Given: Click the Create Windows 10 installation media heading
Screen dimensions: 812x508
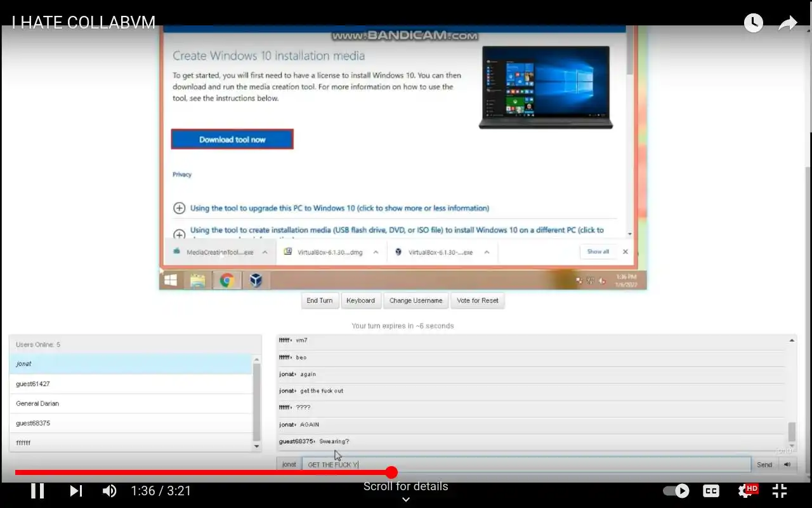Looking at the screenshot, I should point(268,56).
